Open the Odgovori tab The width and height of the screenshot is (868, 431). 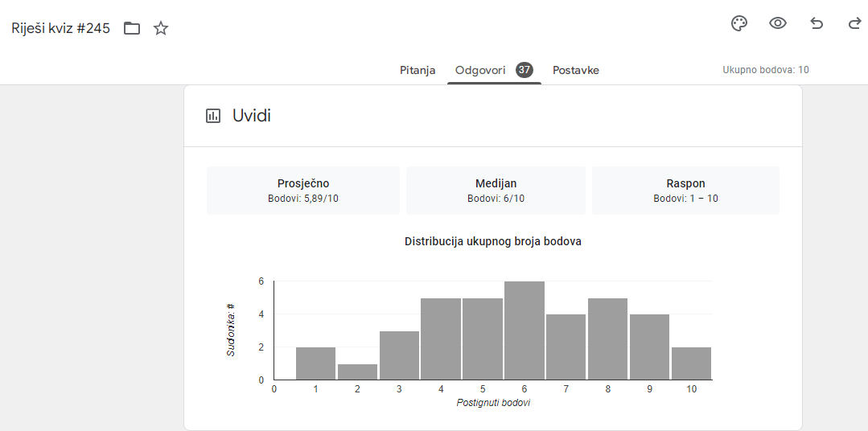[480, 70]
